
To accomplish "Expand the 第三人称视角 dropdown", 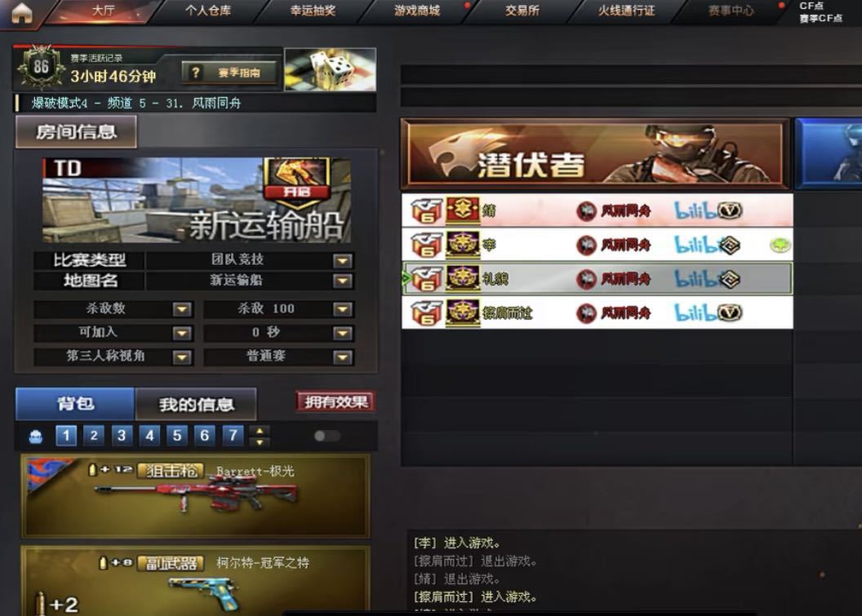I will 182,357.
